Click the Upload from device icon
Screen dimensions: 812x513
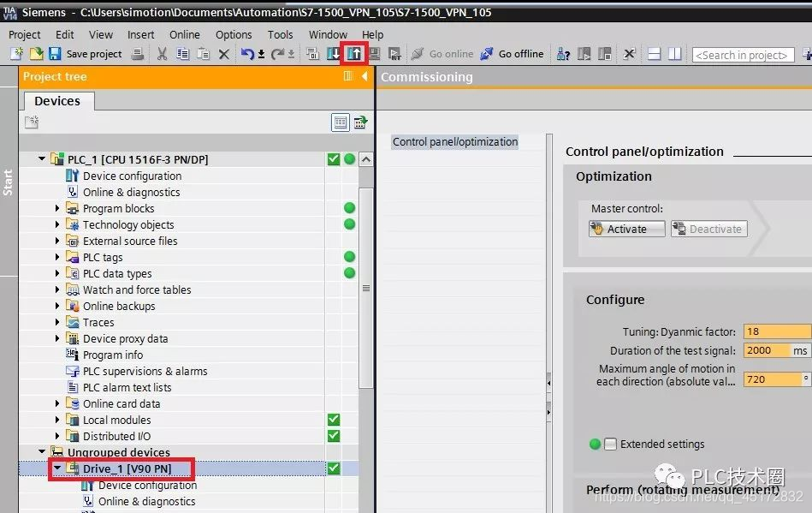coord(354,53)
